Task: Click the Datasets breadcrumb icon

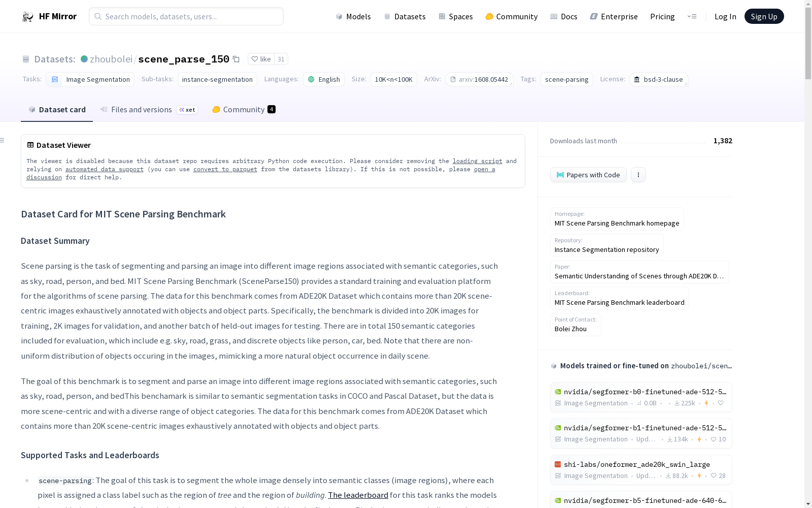Action: 26,59
